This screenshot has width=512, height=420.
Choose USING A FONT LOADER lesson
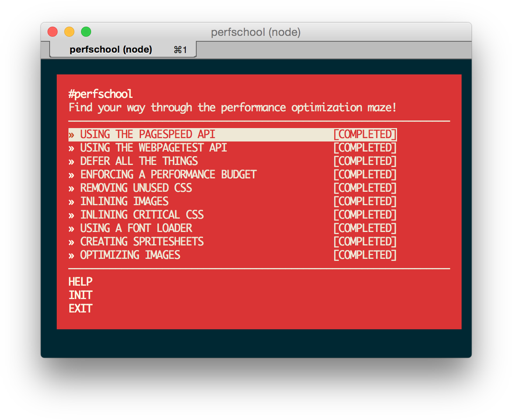pos(233,228)
